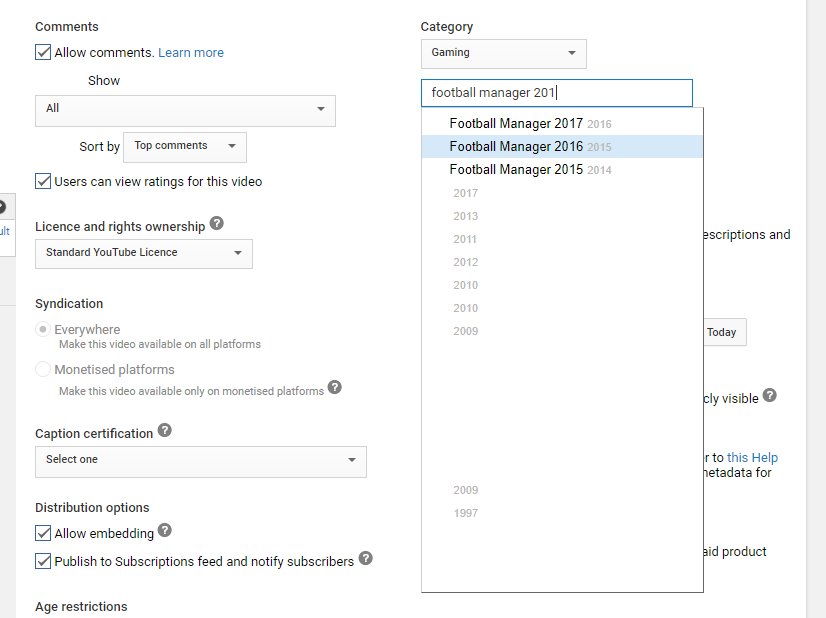
Task: Select the 2012 suggestion entry
Action: click(562, 262)
